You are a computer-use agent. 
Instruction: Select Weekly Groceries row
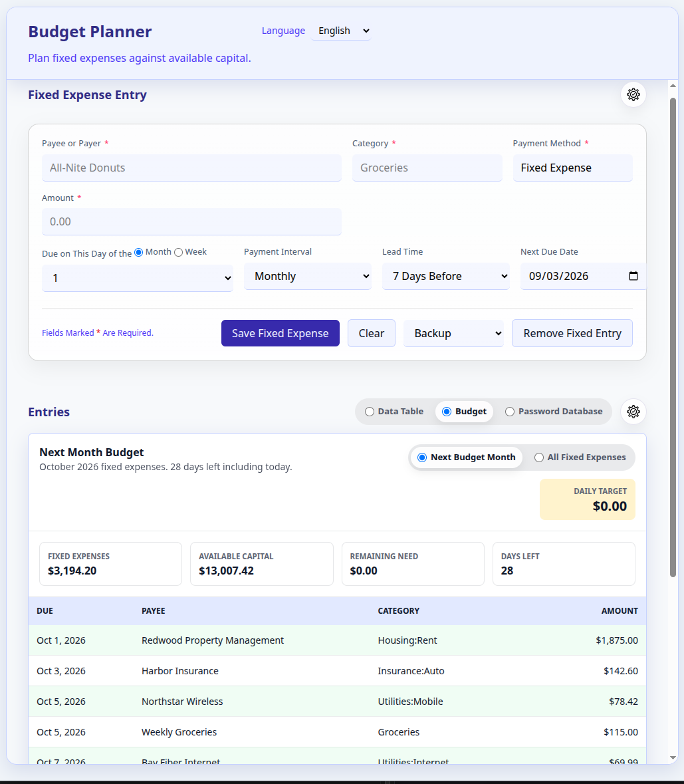[337, 732]
